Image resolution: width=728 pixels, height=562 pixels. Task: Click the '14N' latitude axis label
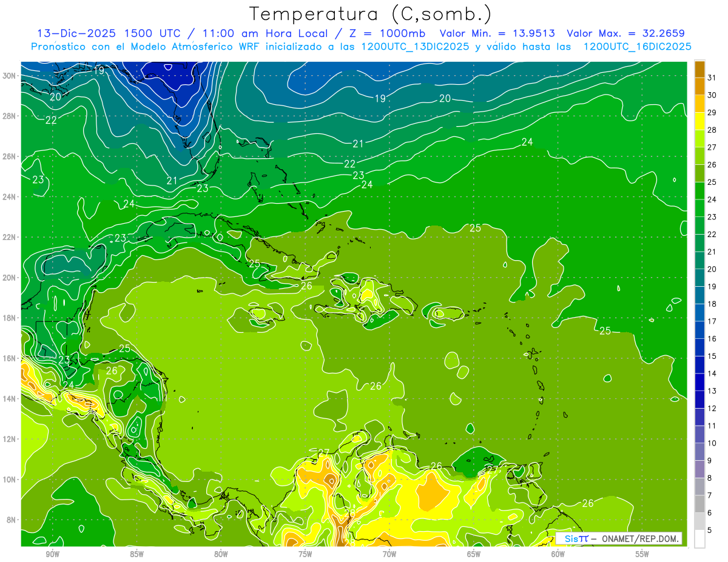click(x=10, y=398)
